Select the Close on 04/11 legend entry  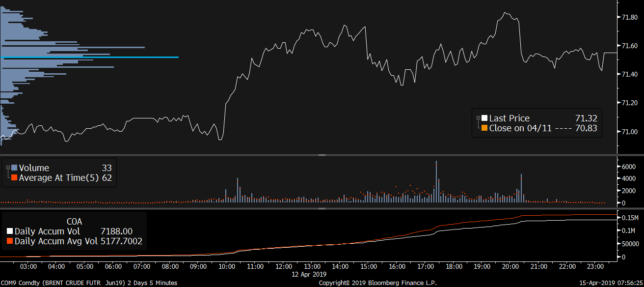coord(520,128)
